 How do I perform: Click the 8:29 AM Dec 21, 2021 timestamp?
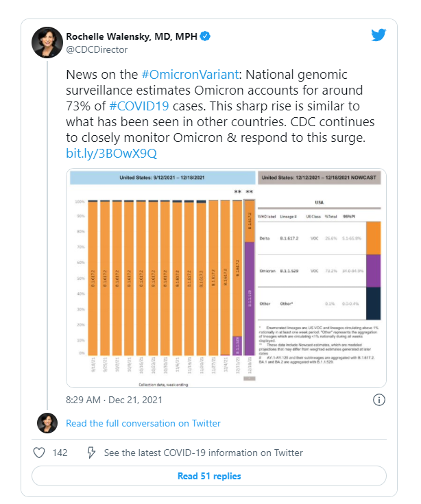[112, 399]
